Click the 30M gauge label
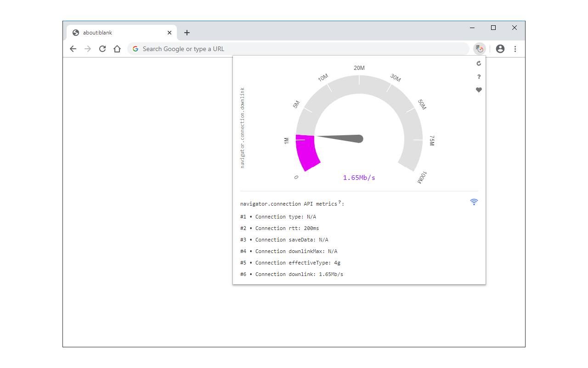The height and width of the screenshot is (368, 588). pos(395,77)
